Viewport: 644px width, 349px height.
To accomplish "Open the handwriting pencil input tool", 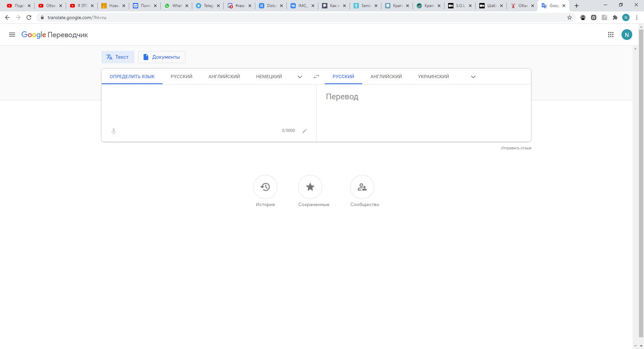I will point(305,131).
